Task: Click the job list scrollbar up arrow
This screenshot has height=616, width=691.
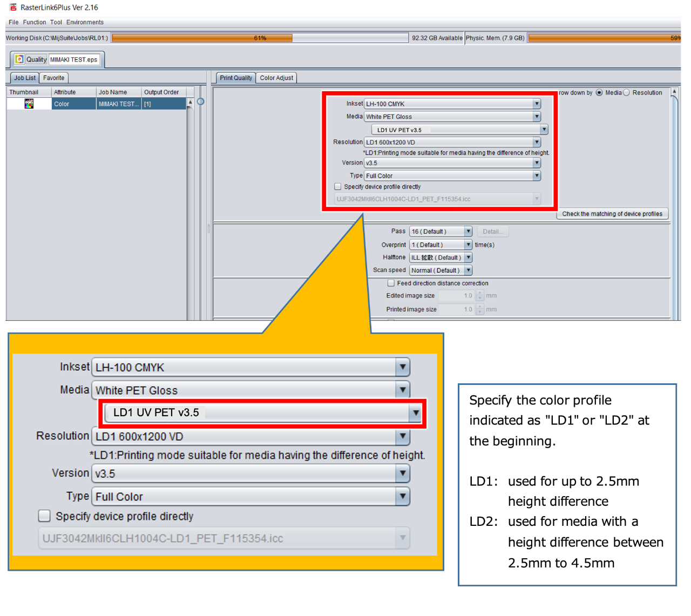Action: (x=190, y=102)
